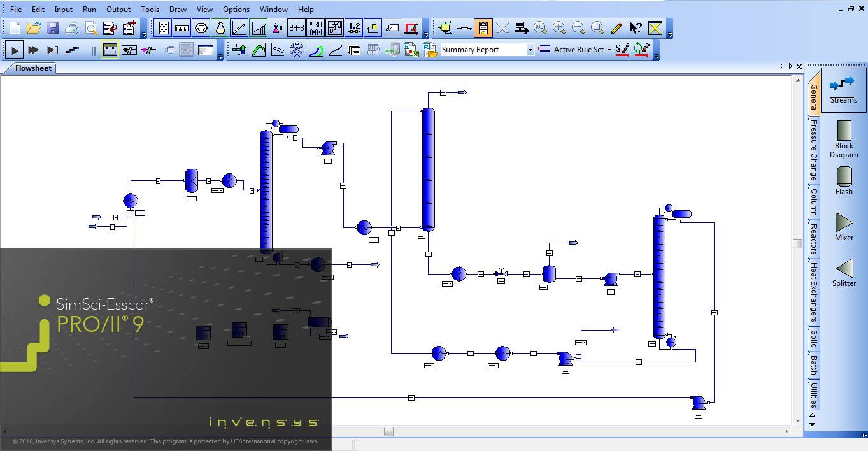This screenshot has height=451, width=868.
Task: Open the Print Preview magnifier icon
Action: [91, 28]
